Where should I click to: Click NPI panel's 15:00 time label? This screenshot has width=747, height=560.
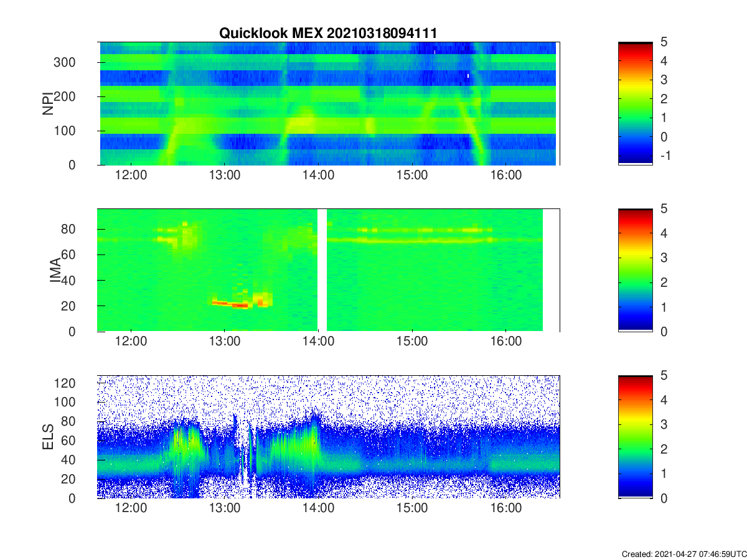point(412,176)
